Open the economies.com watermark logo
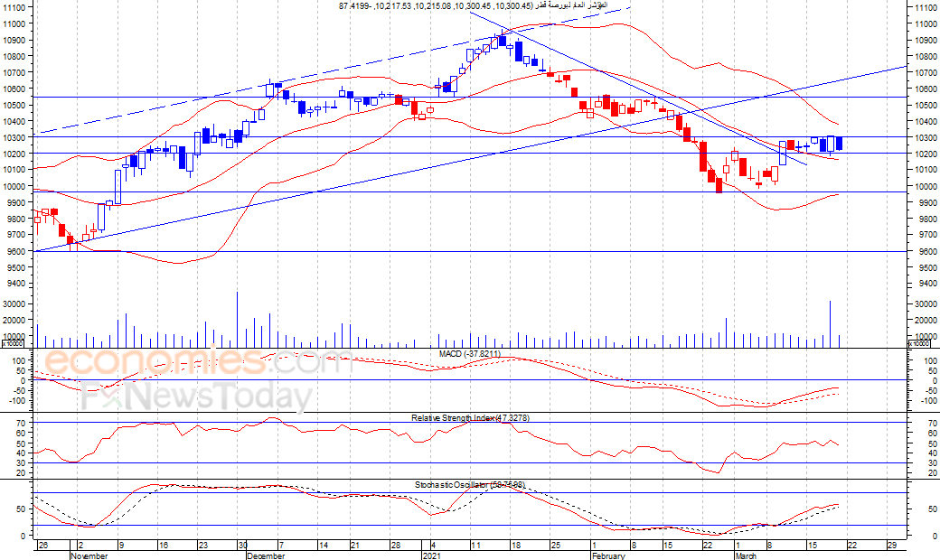Screen dimensions: 940x560 [x=198, y=361]
